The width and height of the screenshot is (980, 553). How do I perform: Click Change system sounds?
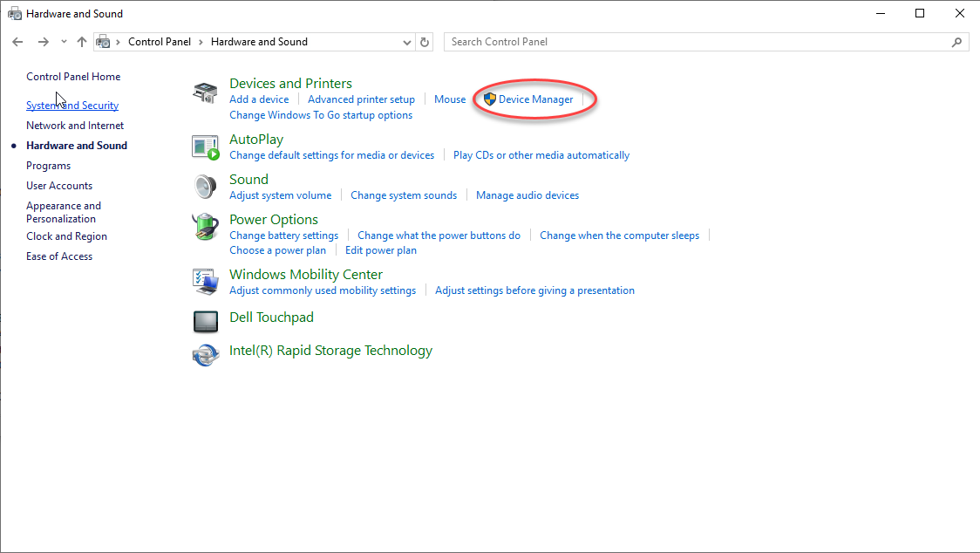coord(404,195)
